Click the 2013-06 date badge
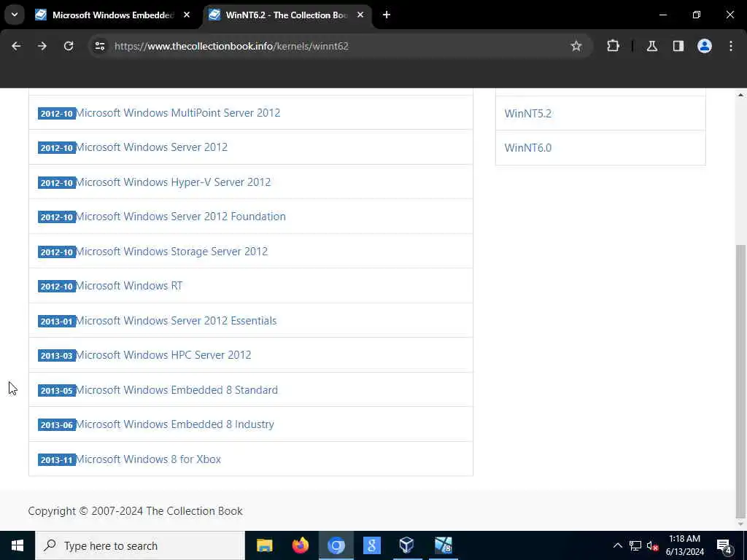Image resolution: width=747 pixels, height=560 pixels. click(x=57, y=425)
